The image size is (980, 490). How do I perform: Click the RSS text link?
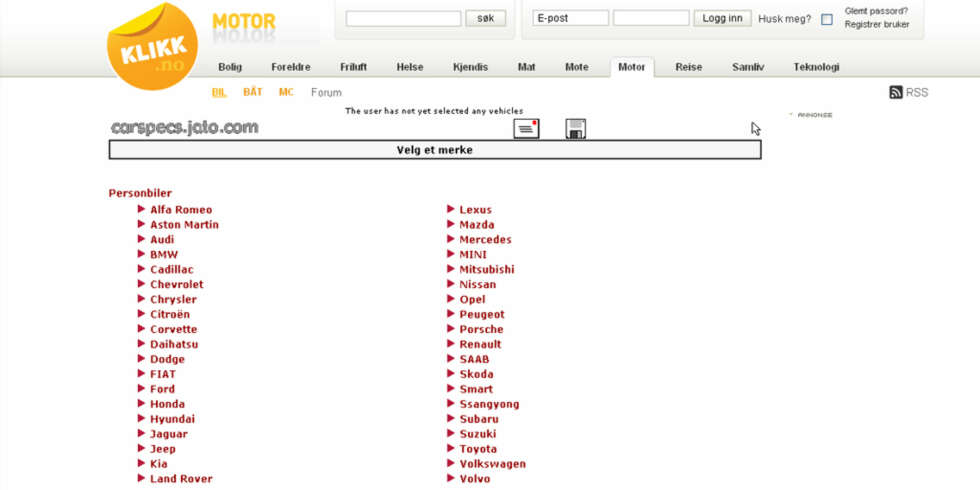917,92
